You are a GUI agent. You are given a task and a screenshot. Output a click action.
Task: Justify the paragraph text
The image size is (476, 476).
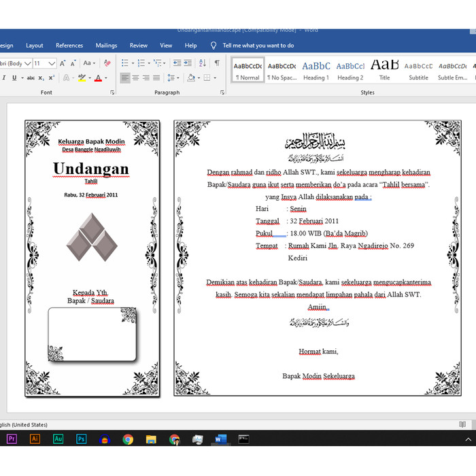coord(156,78)
